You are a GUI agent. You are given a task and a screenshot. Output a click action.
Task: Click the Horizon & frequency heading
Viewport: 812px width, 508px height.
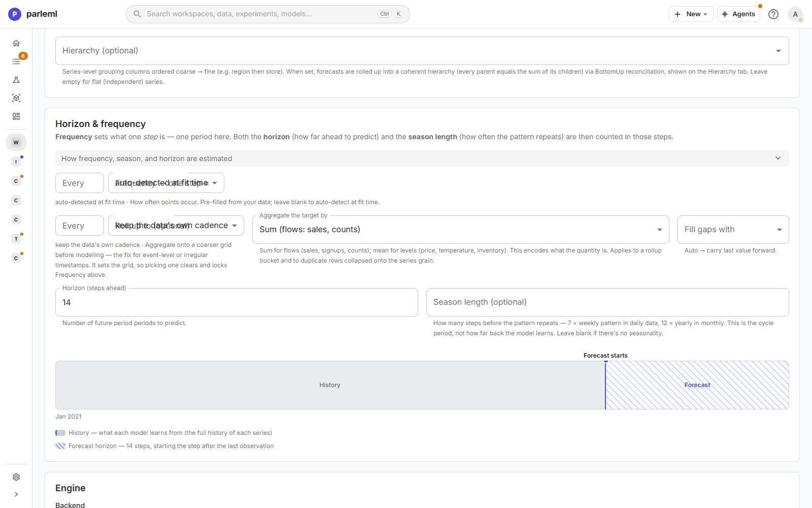[100, 124]
